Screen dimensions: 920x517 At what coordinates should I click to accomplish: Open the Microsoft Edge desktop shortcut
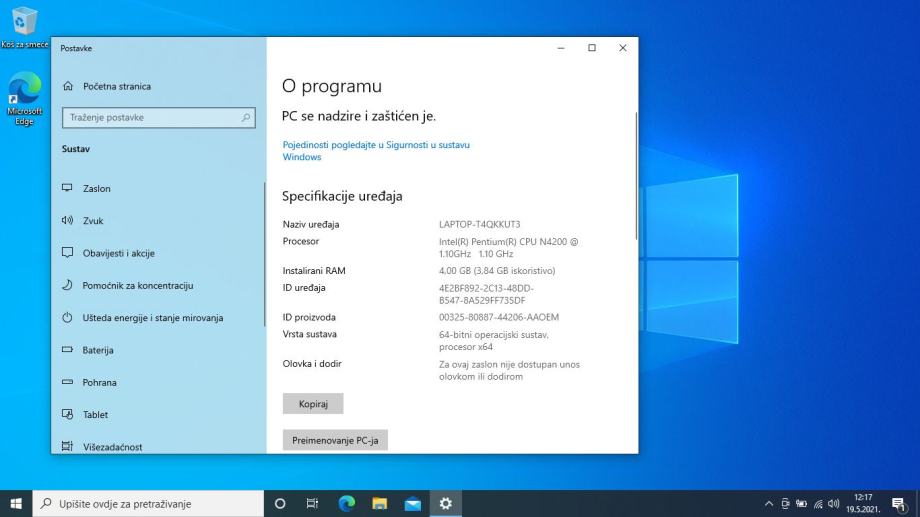(24, 98)
